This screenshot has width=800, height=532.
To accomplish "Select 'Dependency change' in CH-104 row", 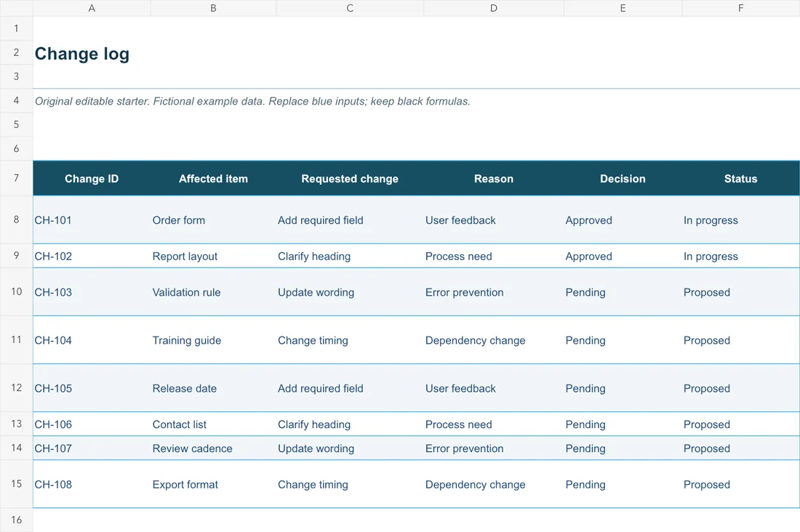I will tap(494, 340).
